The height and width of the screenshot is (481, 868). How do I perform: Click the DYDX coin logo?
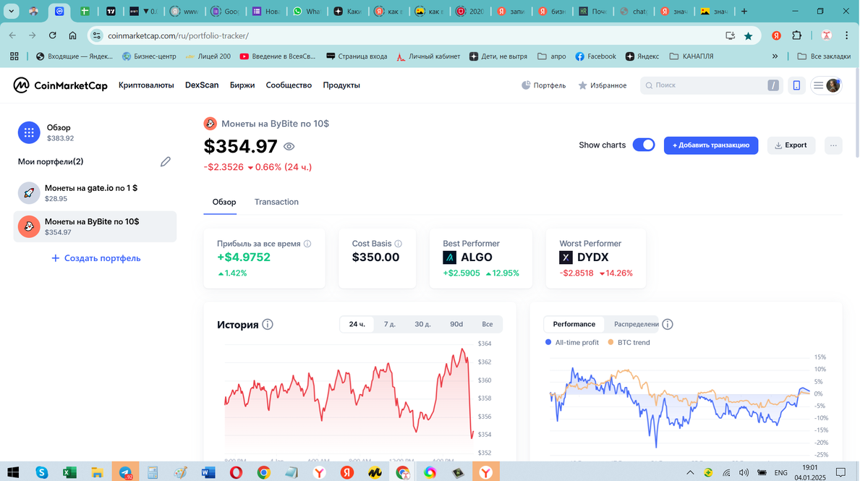(566, 257)
